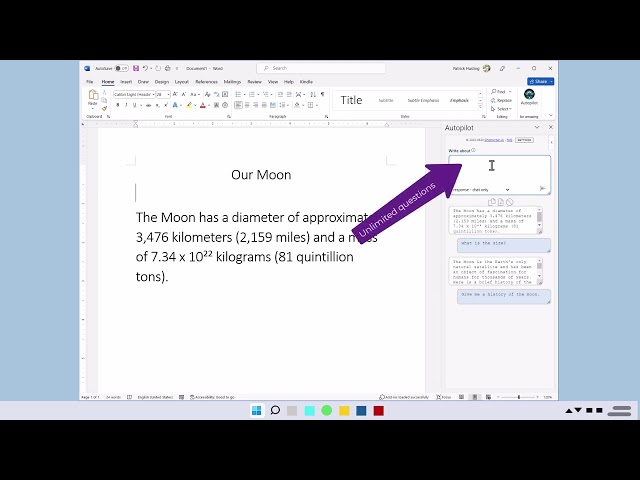Click the Settings button in Autopilot pane

click(x=524, y=140)
